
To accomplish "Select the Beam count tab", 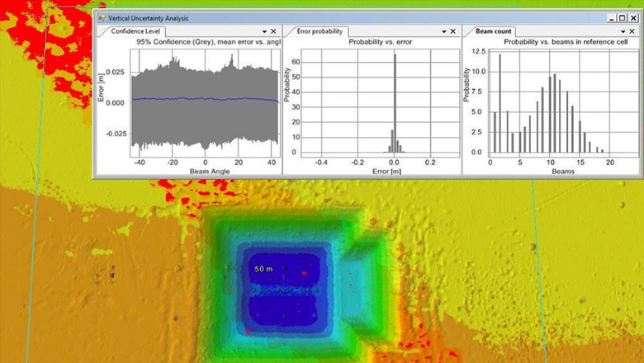I will pos(493,31).
